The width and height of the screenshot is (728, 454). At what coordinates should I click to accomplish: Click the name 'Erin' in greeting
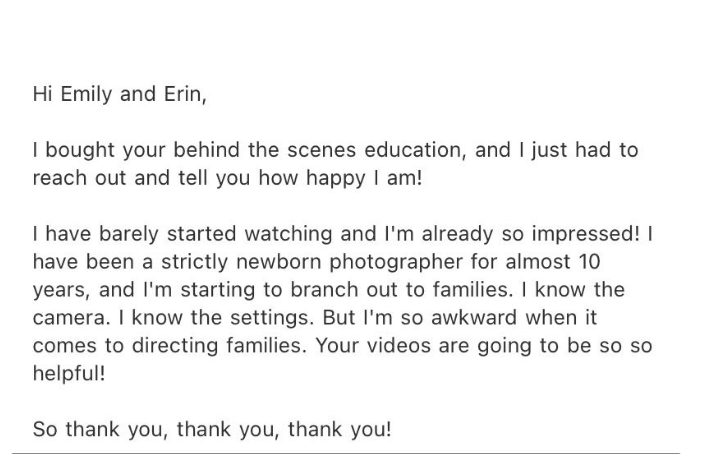(x=183, y=94)
